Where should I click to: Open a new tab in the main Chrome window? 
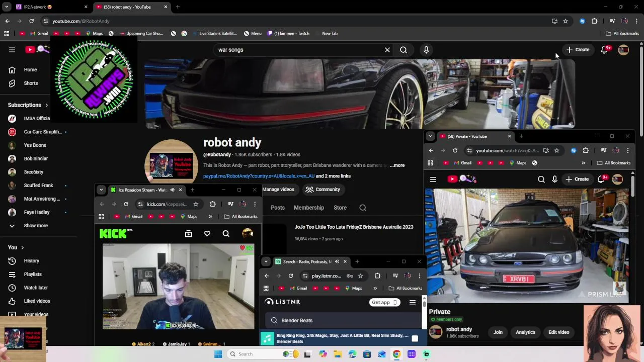point(178,7)
